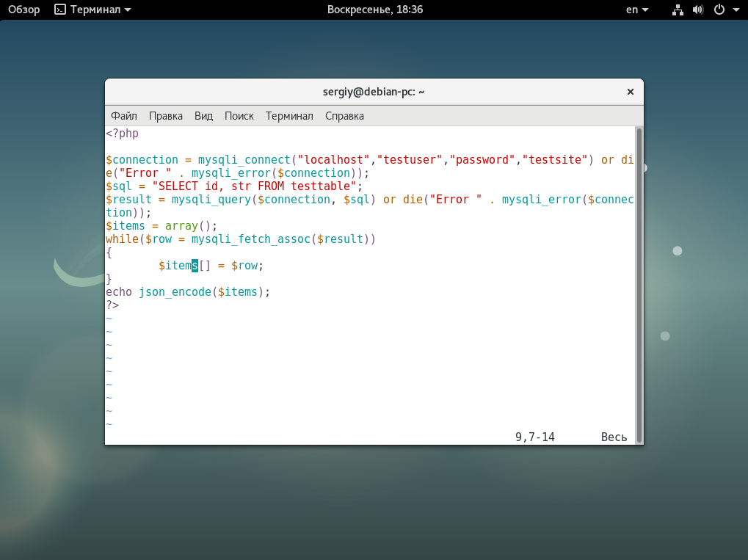Click on the <?php opening tag line
This screenshot has height=560, width=748.
122,134
